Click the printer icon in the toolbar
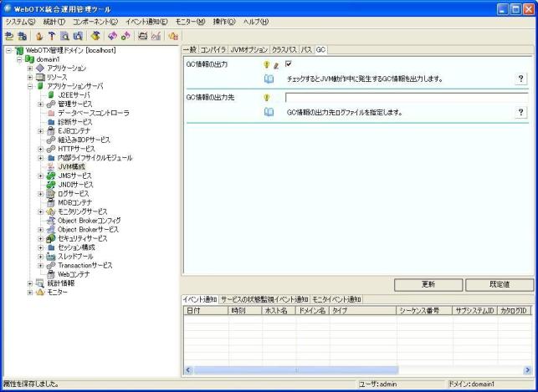This screenshot has height=392, width=538. coord(143,36)
